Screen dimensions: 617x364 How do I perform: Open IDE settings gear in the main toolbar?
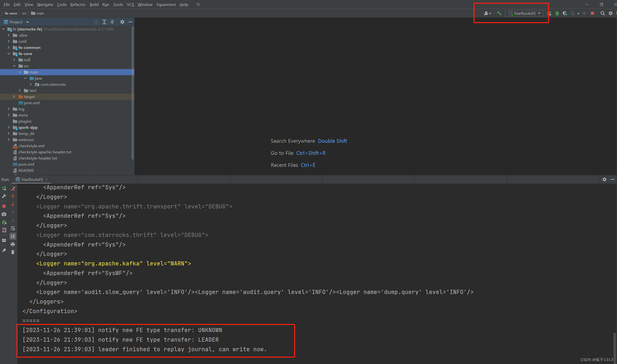point(611,13)
